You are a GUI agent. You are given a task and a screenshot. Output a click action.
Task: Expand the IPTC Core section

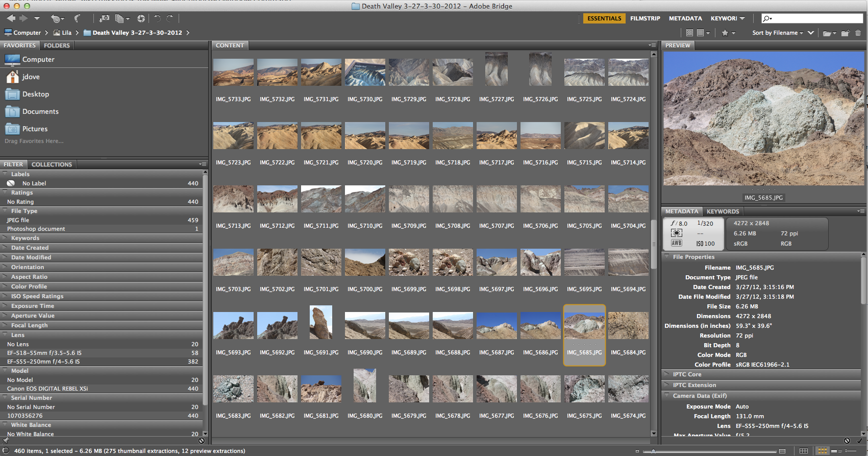tap(687, 374)
